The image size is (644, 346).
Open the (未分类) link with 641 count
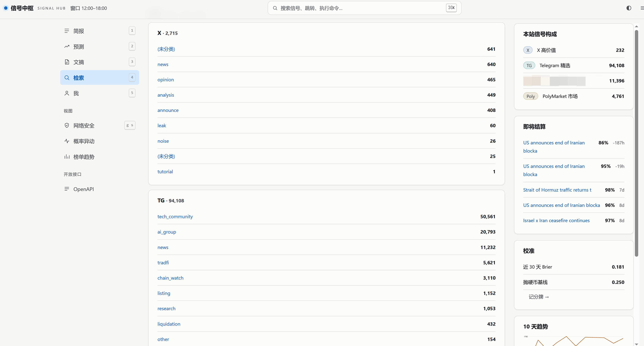coord(166,49)
